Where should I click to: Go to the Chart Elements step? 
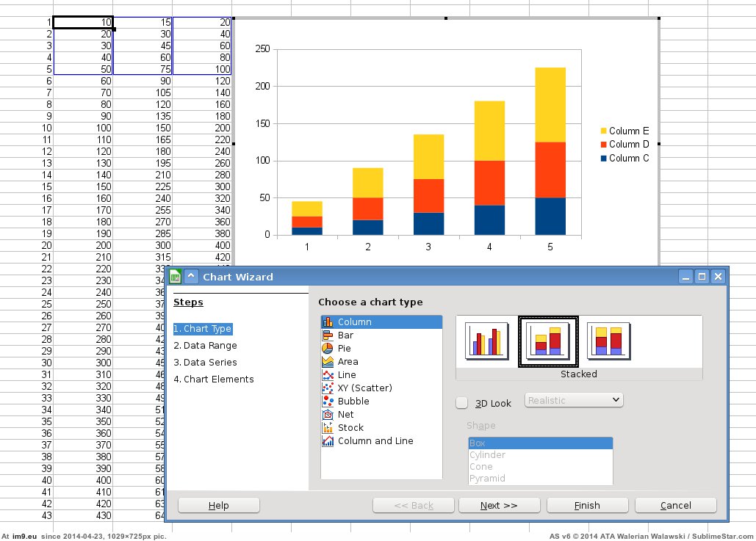click(x=214, y=380)
